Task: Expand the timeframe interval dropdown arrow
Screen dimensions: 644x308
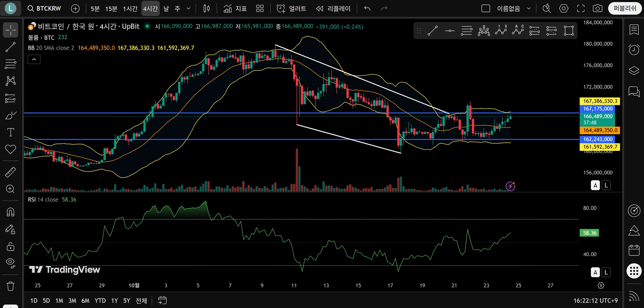Action: 189,8
